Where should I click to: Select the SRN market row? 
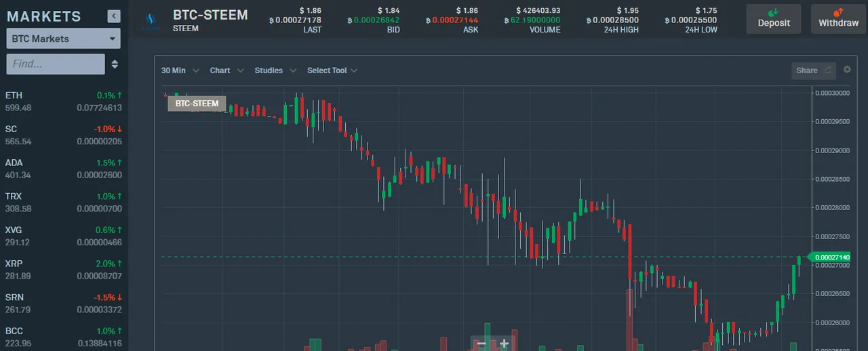(64, 303)
